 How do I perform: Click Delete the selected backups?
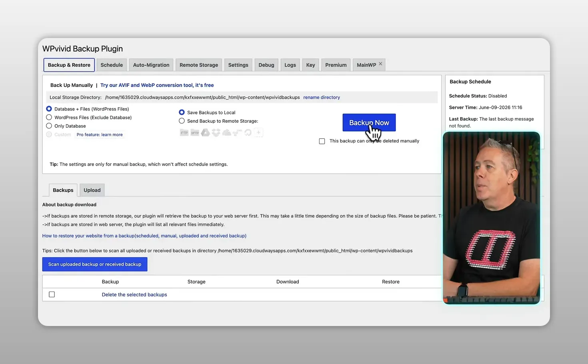tap(134, 294)
